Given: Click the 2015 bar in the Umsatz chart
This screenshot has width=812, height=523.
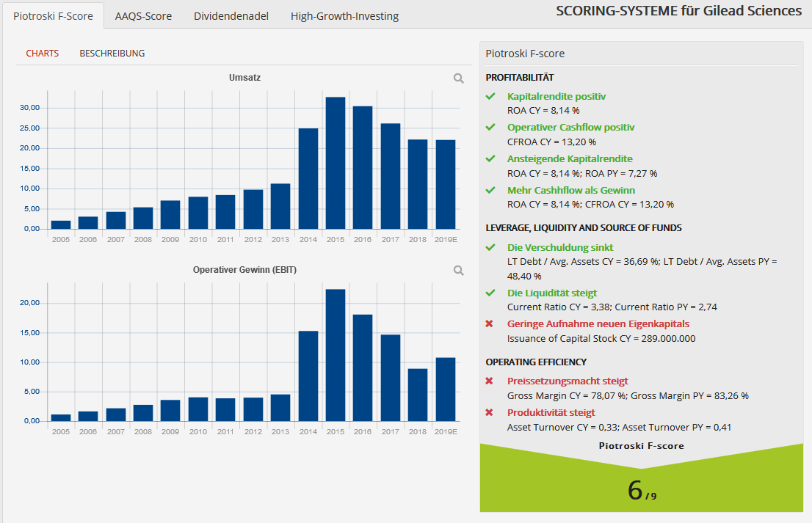Looking at the screenshot, I should 335,163.
